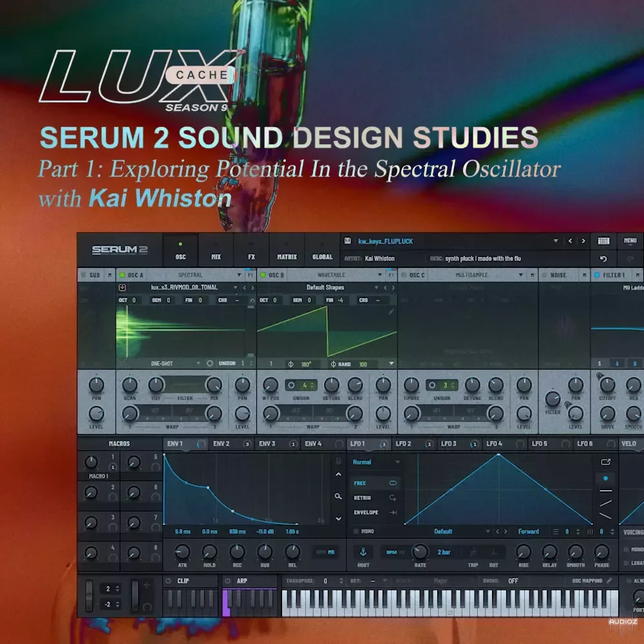The width and height of the screenshot is (644, 644).
Task: Select ENVELOPE LFO trigger mode
Action: click(375, 513)
